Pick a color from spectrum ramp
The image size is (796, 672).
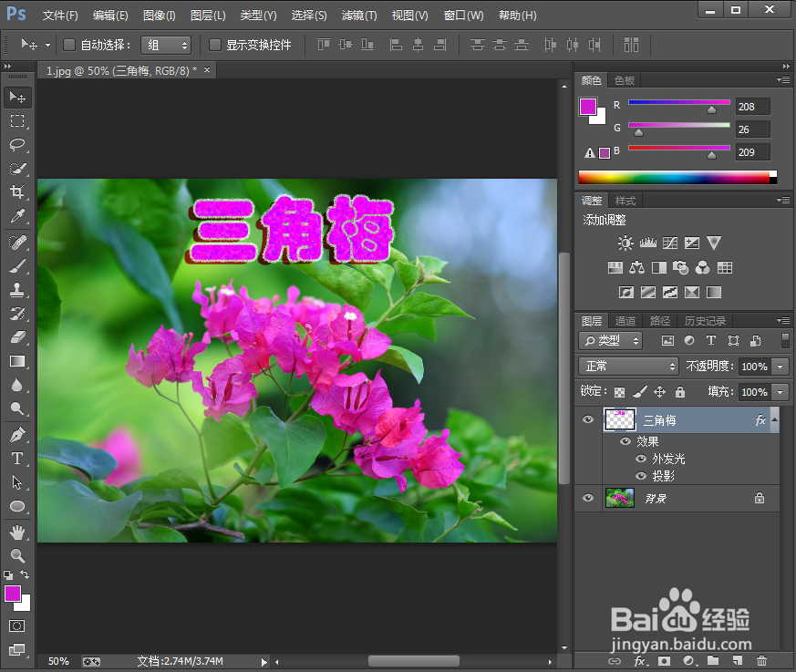tap(677, 177)
